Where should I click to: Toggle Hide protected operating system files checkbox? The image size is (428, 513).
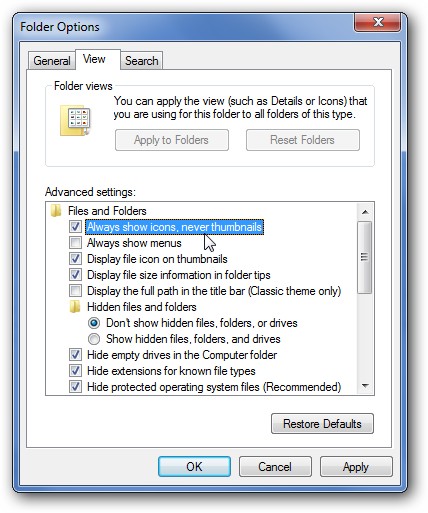click(x=75, y=387)
